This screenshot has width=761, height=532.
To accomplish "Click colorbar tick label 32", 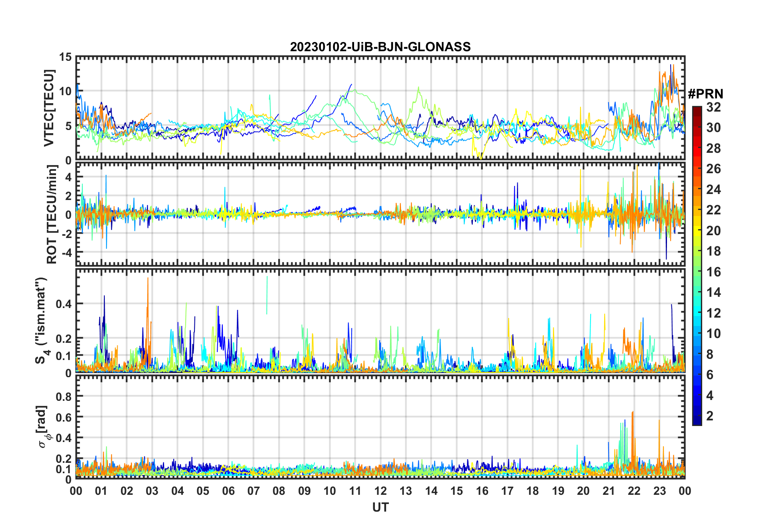I will tap(713, 107).
